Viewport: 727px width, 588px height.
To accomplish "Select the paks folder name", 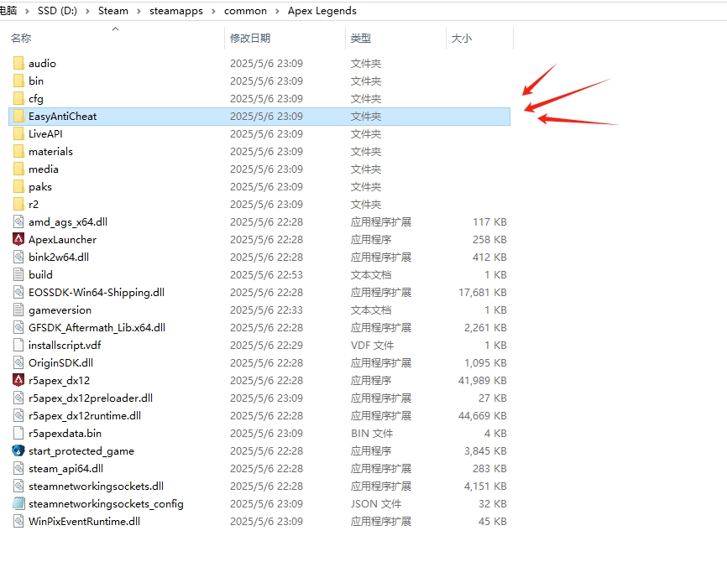I will [x=40, y=187].
